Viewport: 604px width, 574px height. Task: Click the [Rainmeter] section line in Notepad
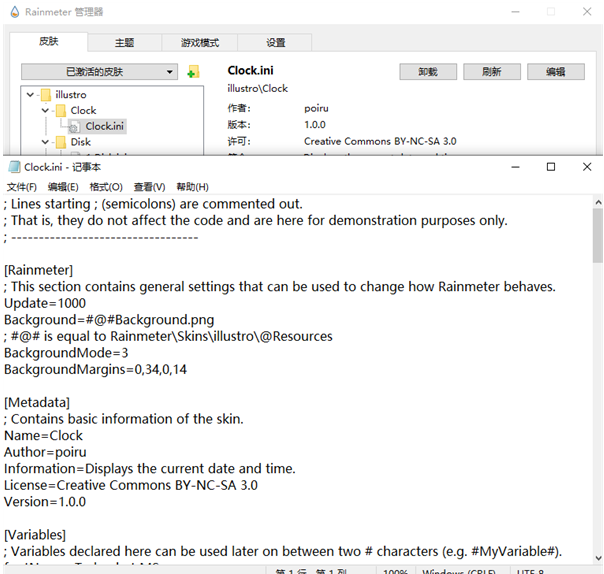[x=39, y=270]
